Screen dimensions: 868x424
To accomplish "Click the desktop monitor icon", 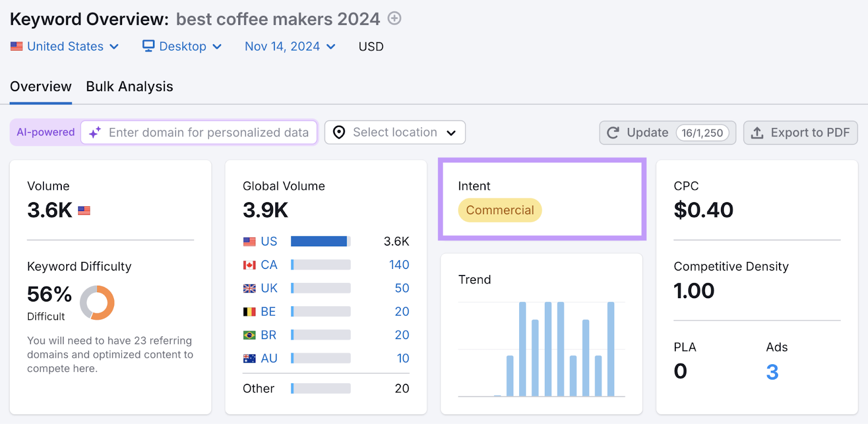I will (148, 46).
